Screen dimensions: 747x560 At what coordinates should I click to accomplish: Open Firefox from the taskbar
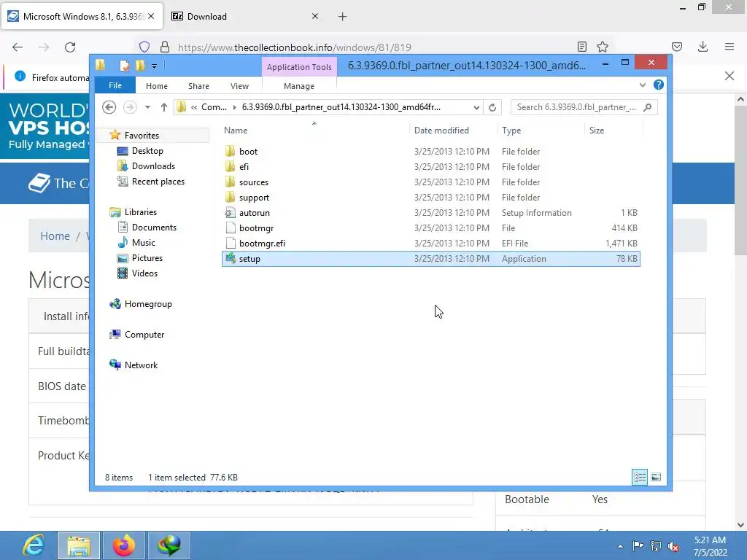click(x=124, y=545)
